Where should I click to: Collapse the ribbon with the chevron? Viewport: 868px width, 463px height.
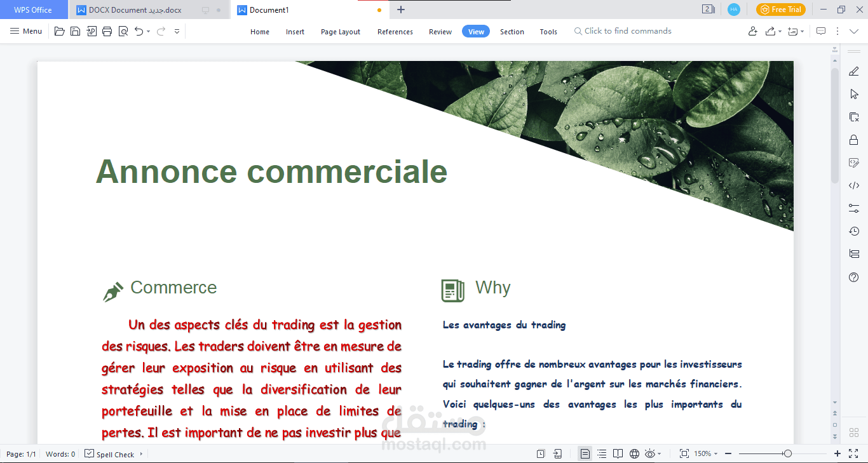coord(854,31)
